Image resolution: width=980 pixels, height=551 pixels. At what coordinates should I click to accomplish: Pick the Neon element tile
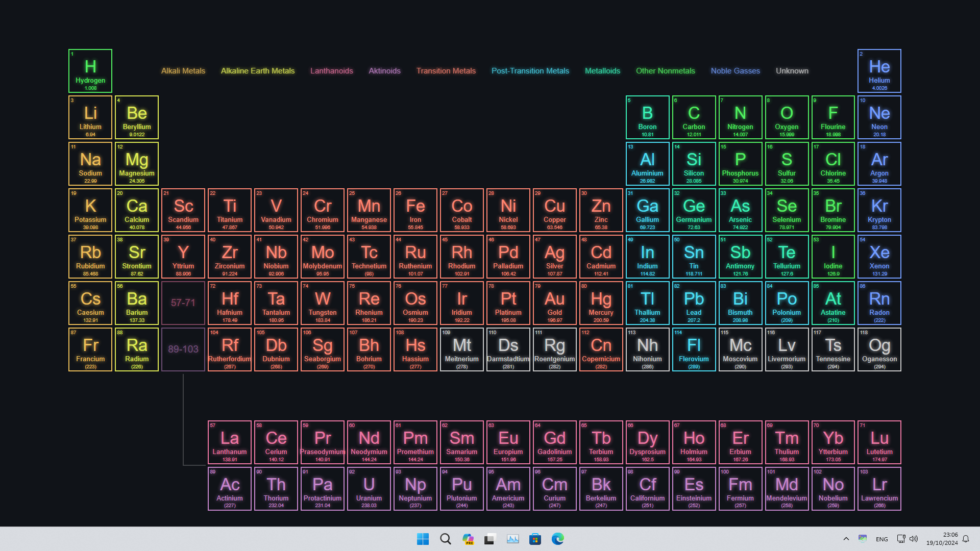(x=879, y=117)
